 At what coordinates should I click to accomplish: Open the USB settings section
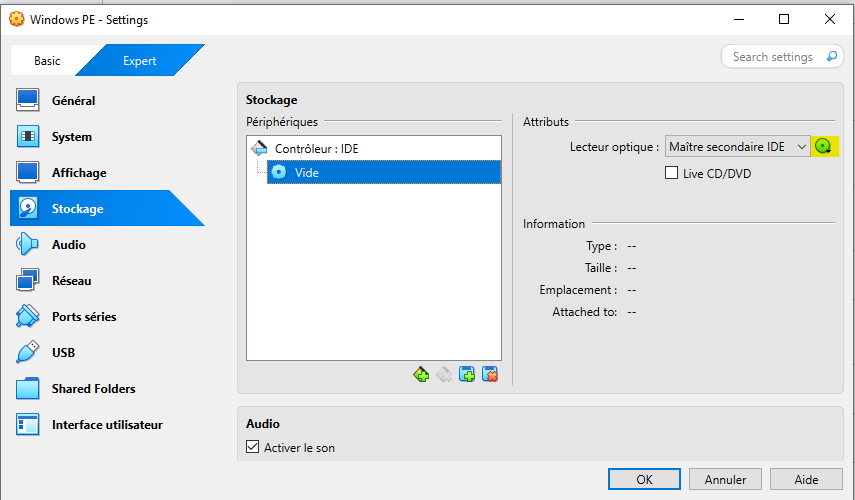[63, 353]
